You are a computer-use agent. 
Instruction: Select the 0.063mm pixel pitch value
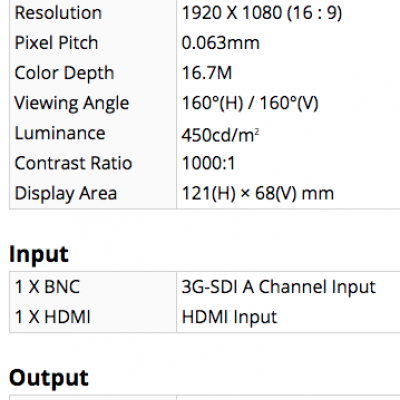point(220,43)
